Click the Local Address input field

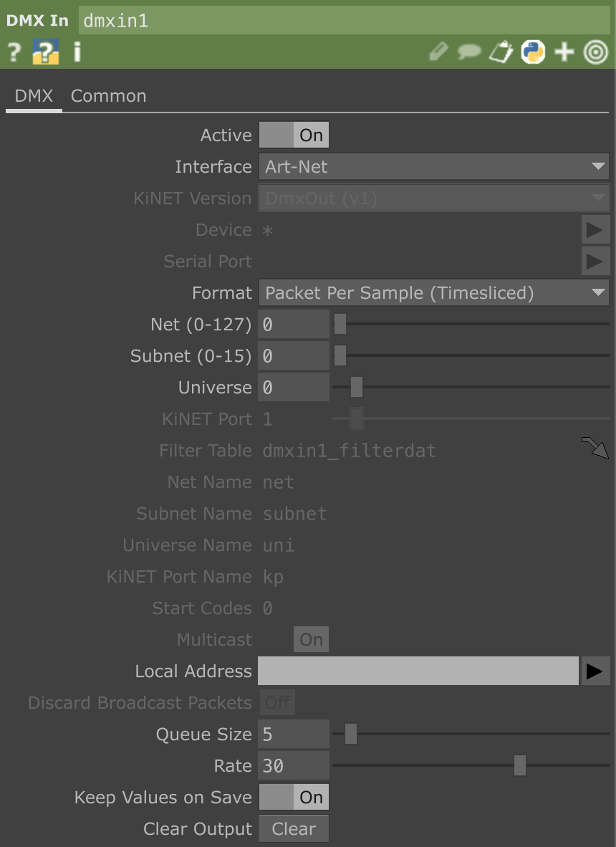click(x=418, y=671)
